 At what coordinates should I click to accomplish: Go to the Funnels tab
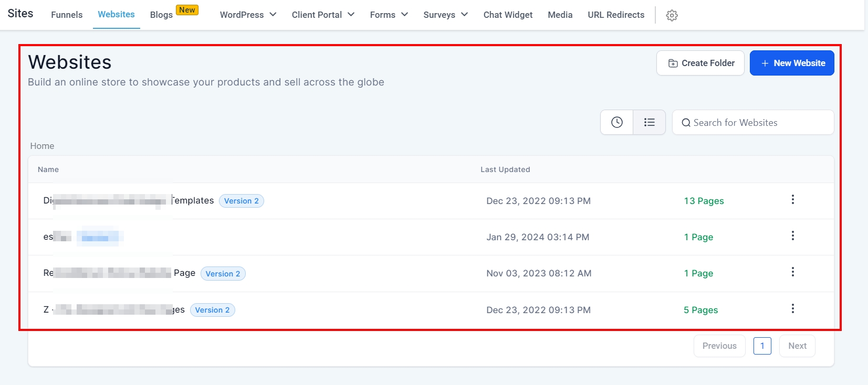point(67,15)
